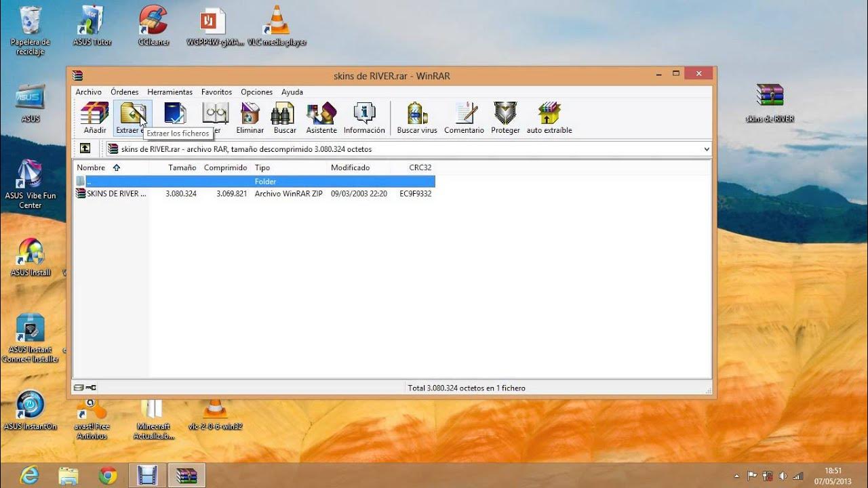Click the Información toolbar icon
The width and height of the screenshot is (868, 488).
(x=364, y=115)
